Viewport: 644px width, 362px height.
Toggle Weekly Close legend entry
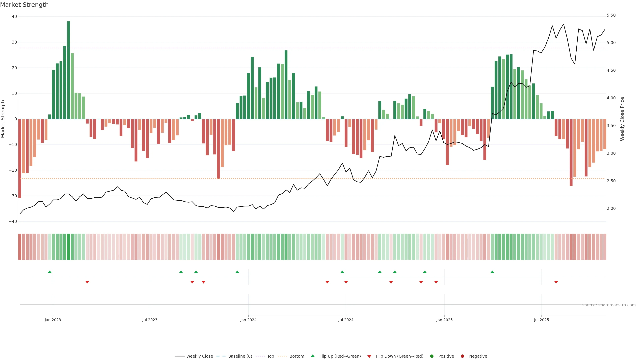tap(199, 356)
